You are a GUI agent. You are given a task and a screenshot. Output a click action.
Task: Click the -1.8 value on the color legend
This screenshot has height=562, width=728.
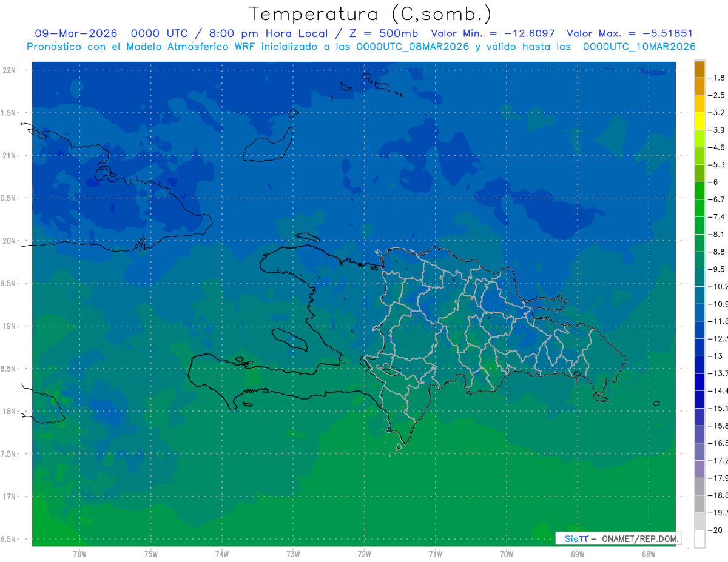click(717, 78)
